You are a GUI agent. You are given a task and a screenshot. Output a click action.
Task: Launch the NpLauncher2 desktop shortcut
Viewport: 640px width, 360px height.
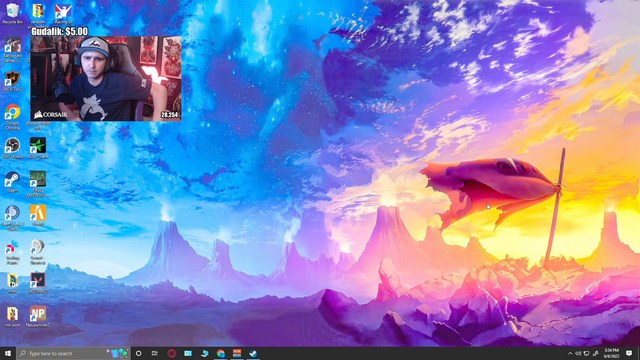click(38, 316)
